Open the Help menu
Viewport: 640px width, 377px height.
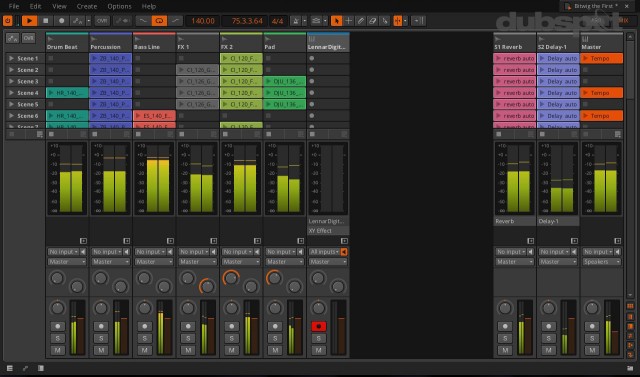click(x=149, y=6)
